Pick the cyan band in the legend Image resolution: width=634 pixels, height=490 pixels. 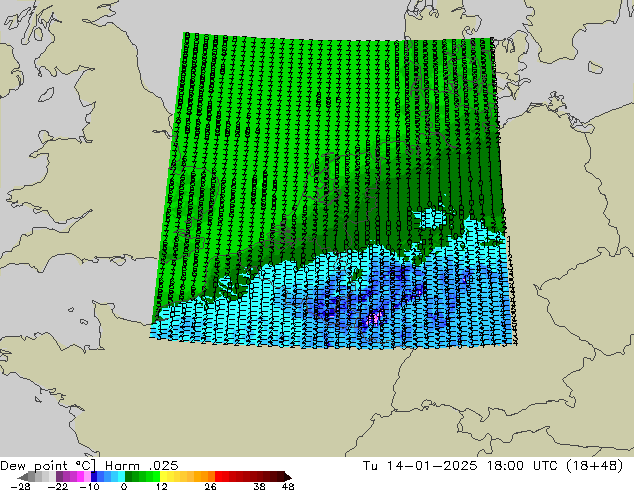[x=121, y=477]
